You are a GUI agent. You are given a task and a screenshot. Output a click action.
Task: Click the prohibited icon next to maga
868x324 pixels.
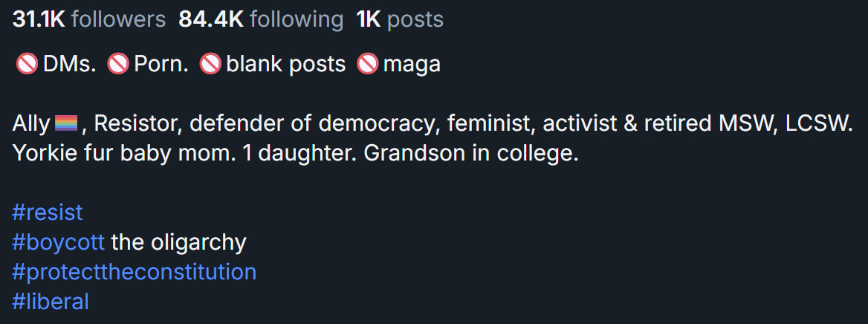[368, 65]
